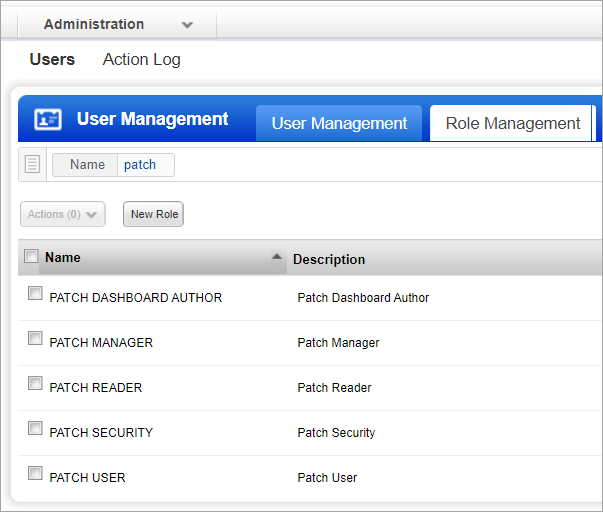603x512 pixels.
Task: Check the PATCH USER role checkbox
Action: coord(35,473)
